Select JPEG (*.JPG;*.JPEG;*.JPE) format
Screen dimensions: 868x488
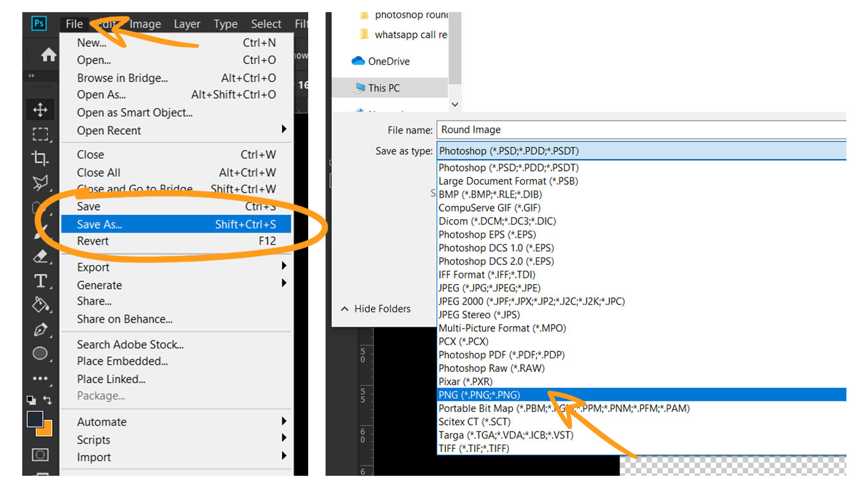click(x=642, y=288)
